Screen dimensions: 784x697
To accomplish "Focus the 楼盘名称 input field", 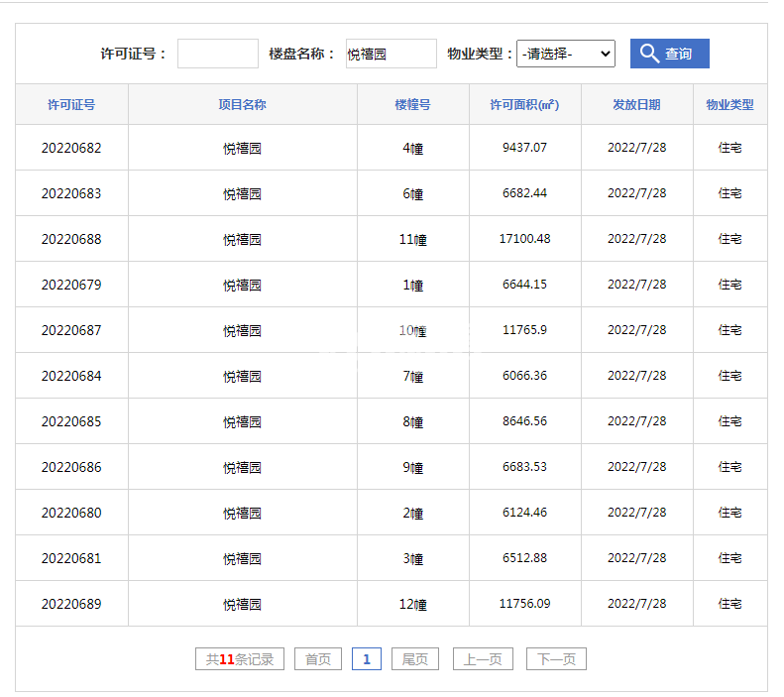I will [x=391, y=54].
